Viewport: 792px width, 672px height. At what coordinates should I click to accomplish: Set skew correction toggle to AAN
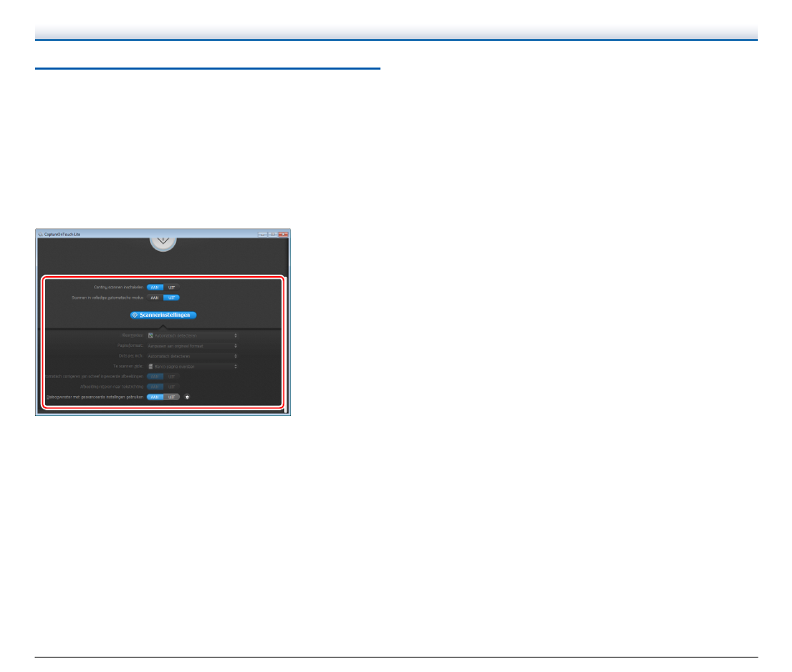tap(154, 376)
